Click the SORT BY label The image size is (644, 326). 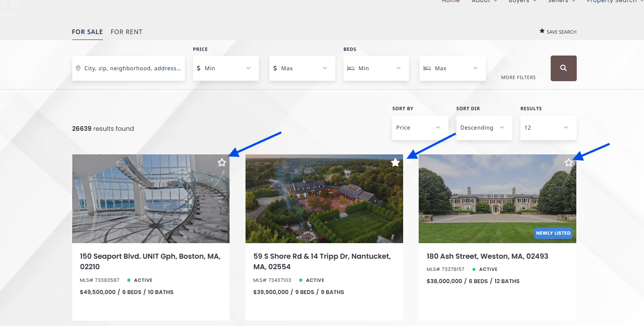pos(403,109)
